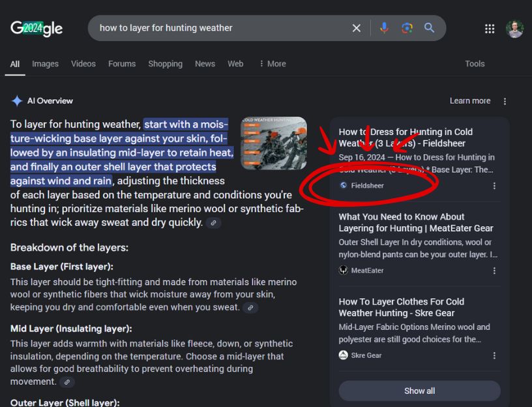532x407 pixels.
Task: Click the Fieldsheer site favicon
Action: tap(344, 185)
